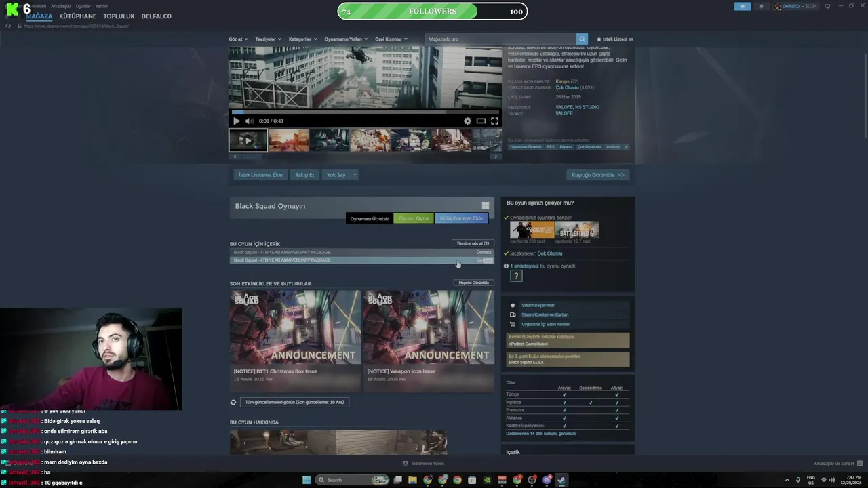Open Windows Start menu

[x=307, y=480]
